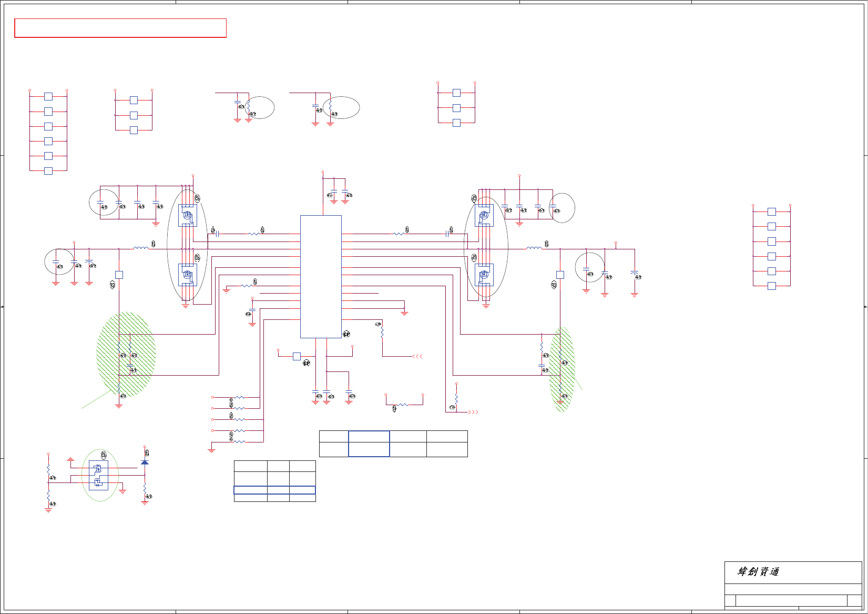Screen dimensions: 868x614
Task: Select the upper-left MOSFET symbol
Action: pyautogui.click(x=188, y=215)
